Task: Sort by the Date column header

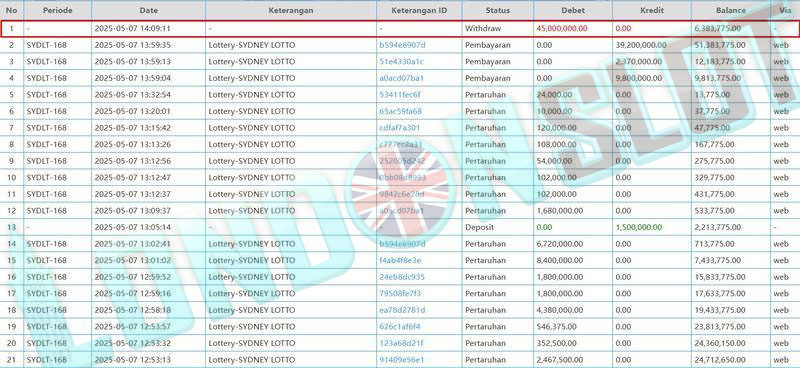Action: click(148, 10)
